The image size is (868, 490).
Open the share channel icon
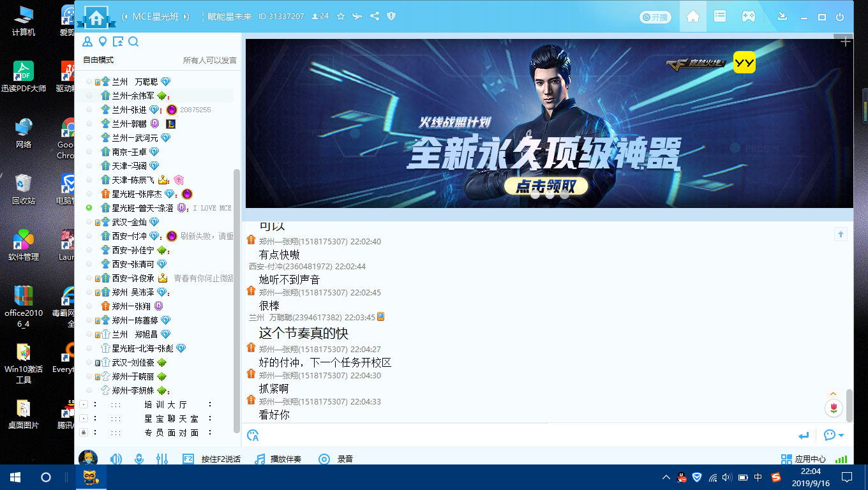[375, 17]
